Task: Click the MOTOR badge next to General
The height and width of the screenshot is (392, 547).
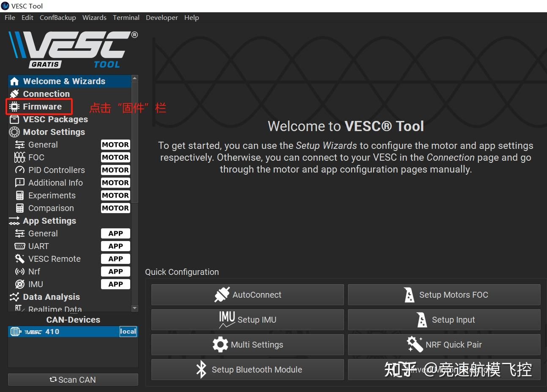Action: click(x=115, y=144)
